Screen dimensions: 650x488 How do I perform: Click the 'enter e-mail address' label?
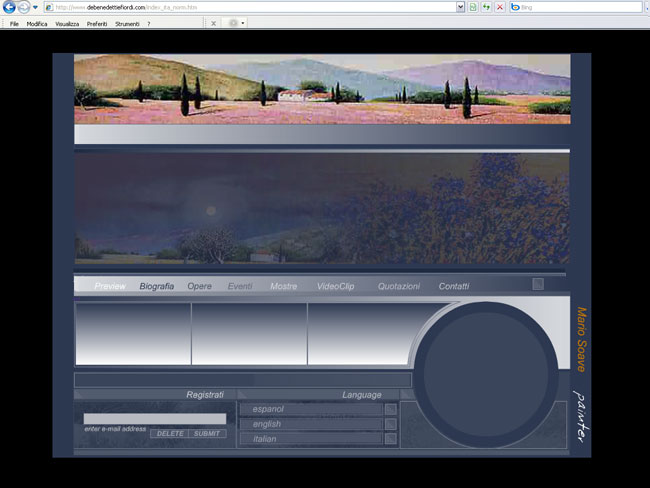tap(115, 429)
